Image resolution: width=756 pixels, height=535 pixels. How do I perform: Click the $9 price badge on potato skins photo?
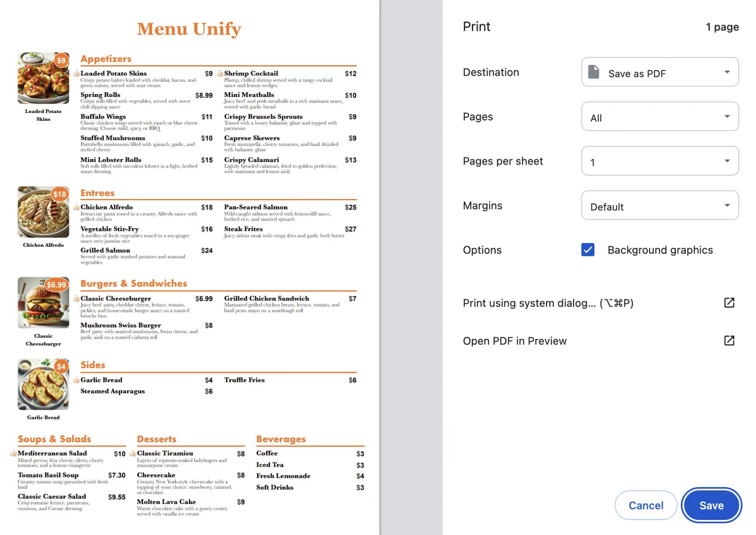(61, 60)
